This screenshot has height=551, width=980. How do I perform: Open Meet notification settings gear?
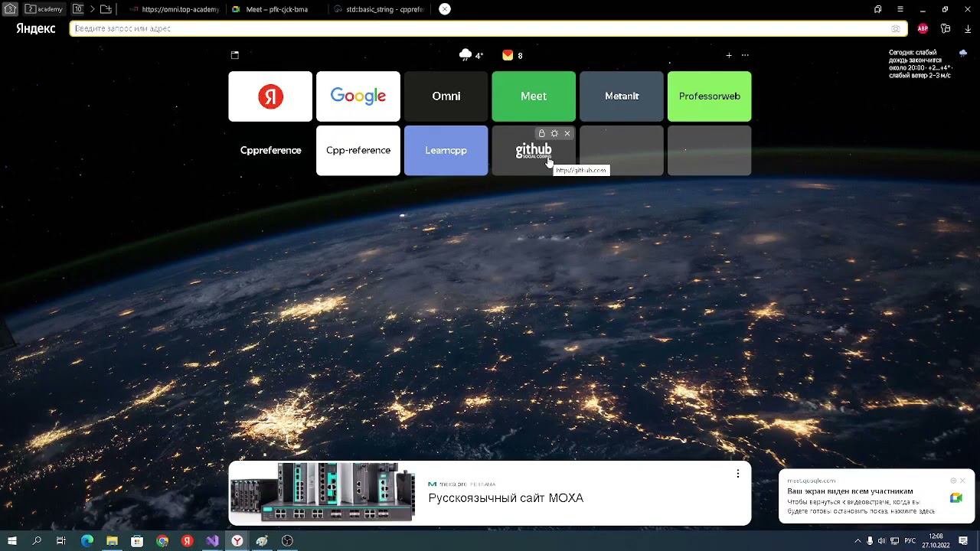tap(953, 481)
